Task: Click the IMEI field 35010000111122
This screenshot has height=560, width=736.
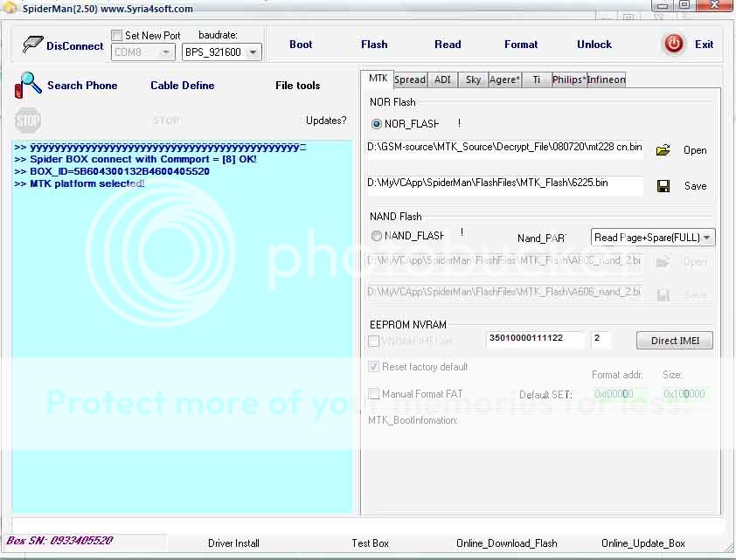Action: tap(536, 340)
